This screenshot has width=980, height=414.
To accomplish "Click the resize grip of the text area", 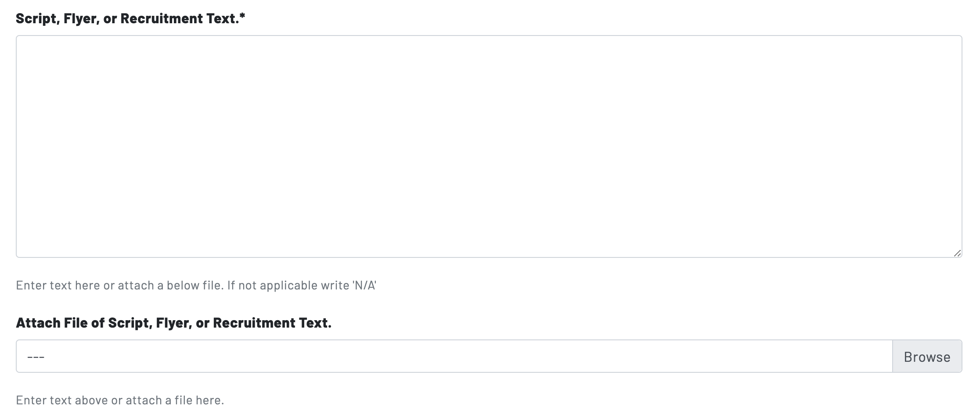I will [x=957, y=253].
